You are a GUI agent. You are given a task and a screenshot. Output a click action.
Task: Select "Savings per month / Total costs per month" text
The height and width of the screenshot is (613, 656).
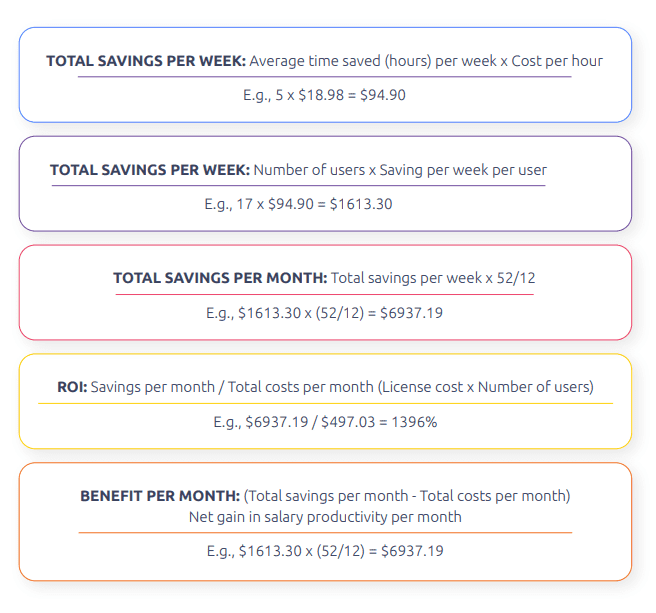[232, 387]
